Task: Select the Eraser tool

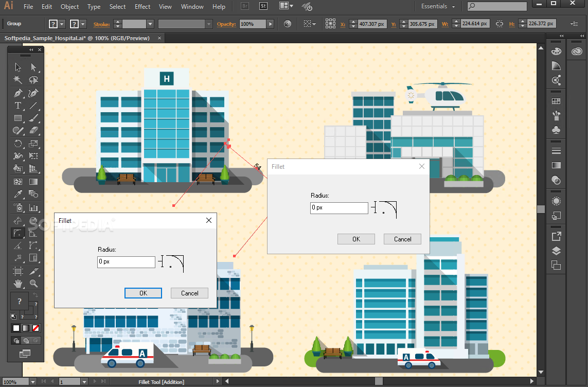Action: pyautogui.click(x=33, y=131)
